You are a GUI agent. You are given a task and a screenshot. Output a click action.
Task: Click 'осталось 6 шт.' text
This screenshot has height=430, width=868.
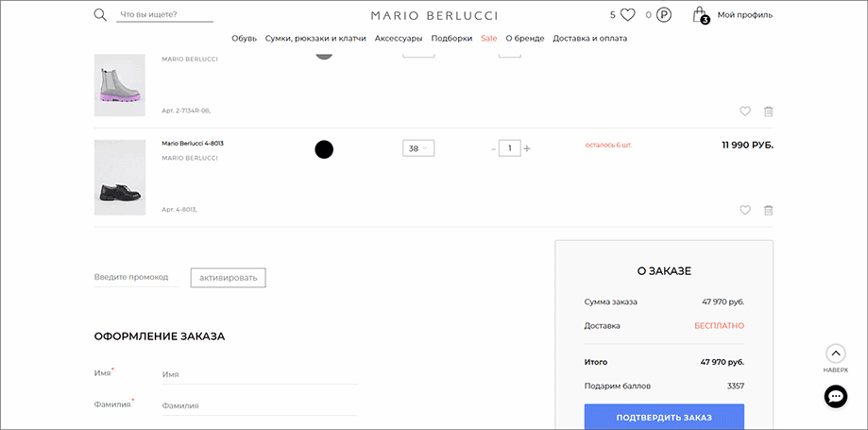click(608, 146)
